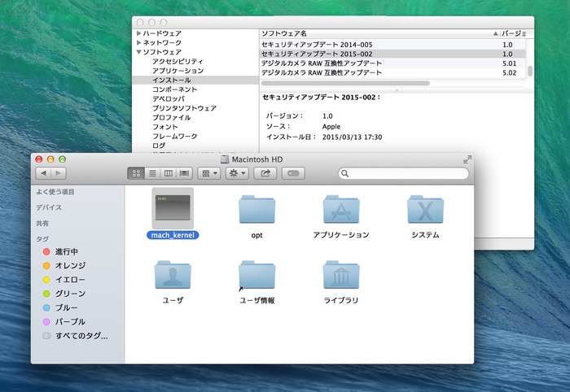Select フォント in the sidebar
Image resolution: width=570 pixels, height=392 pixels.
pos(165,127)
